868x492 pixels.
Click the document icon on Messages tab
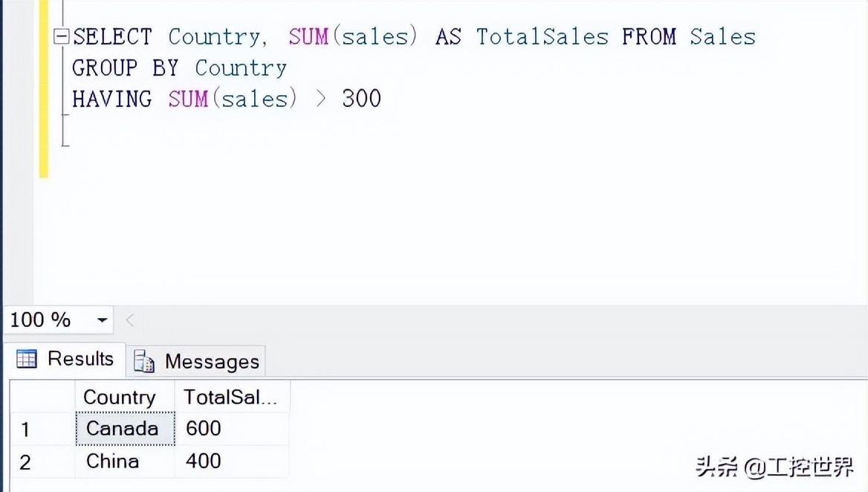[x=144, y=362]
